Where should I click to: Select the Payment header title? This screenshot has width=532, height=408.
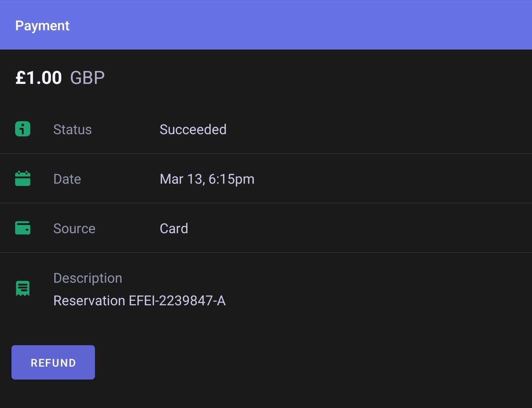tap(42, 25)
